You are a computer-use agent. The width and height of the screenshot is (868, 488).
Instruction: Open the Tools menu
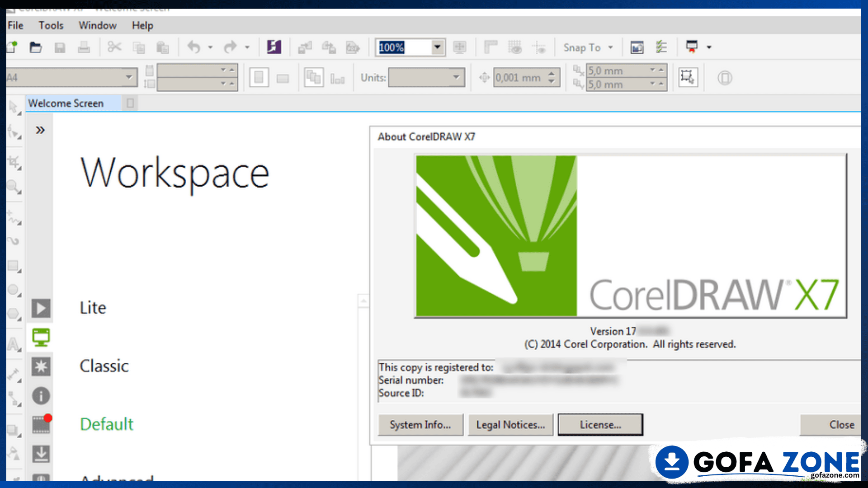click(51, 25)
